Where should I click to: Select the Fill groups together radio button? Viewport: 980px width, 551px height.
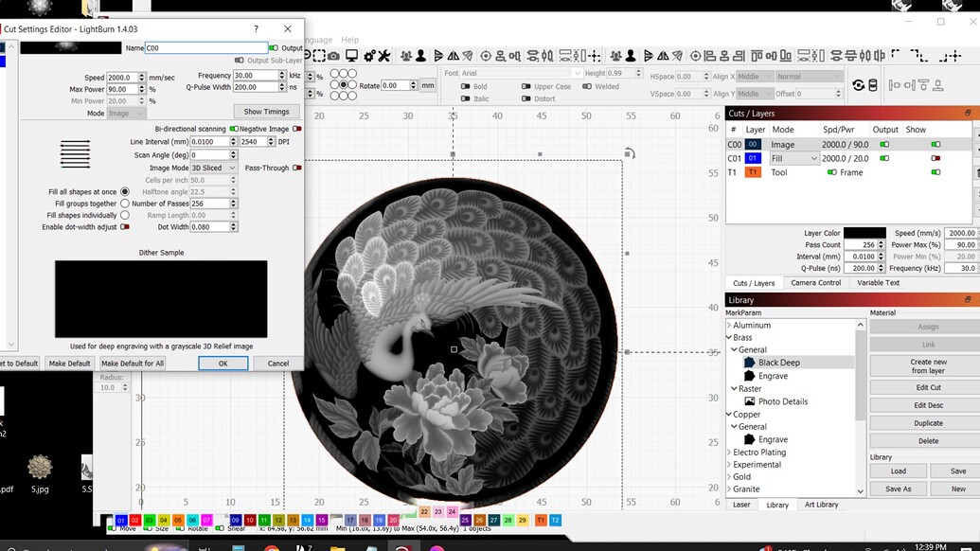point(123,203)
